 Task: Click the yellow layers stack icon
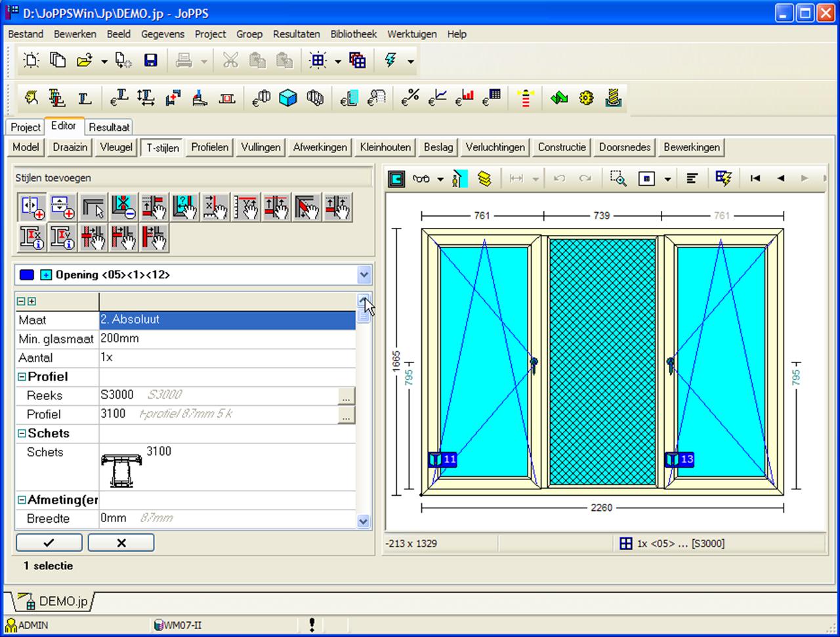coord(484,179)
